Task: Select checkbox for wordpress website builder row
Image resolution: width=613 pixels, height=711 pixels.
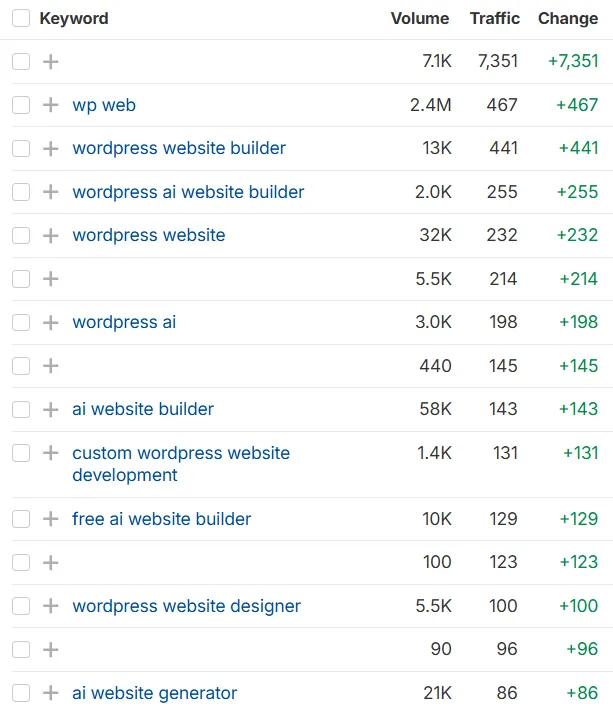Action: click(x=21, y=148)
